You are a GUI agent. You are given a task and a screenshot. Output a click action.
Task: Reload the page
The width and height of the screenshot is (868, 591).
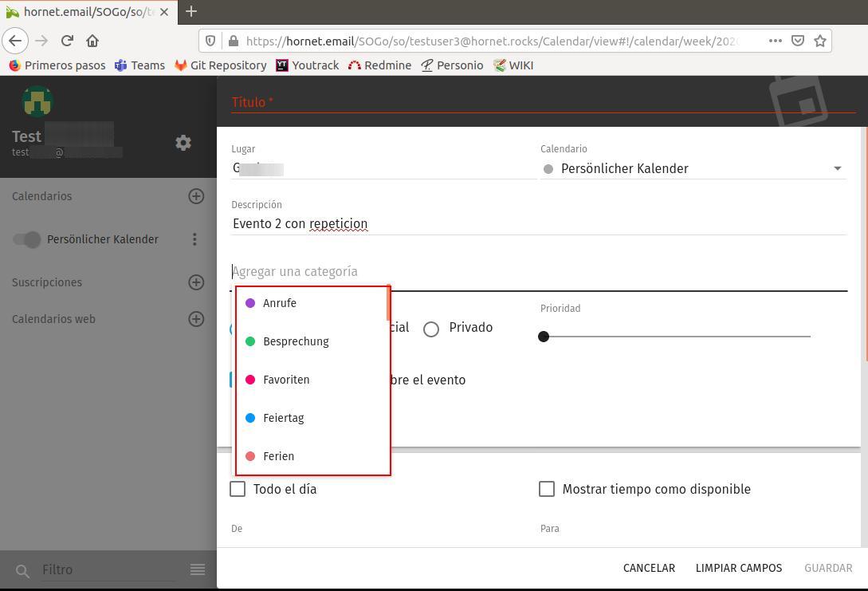[x=67, y=41]
